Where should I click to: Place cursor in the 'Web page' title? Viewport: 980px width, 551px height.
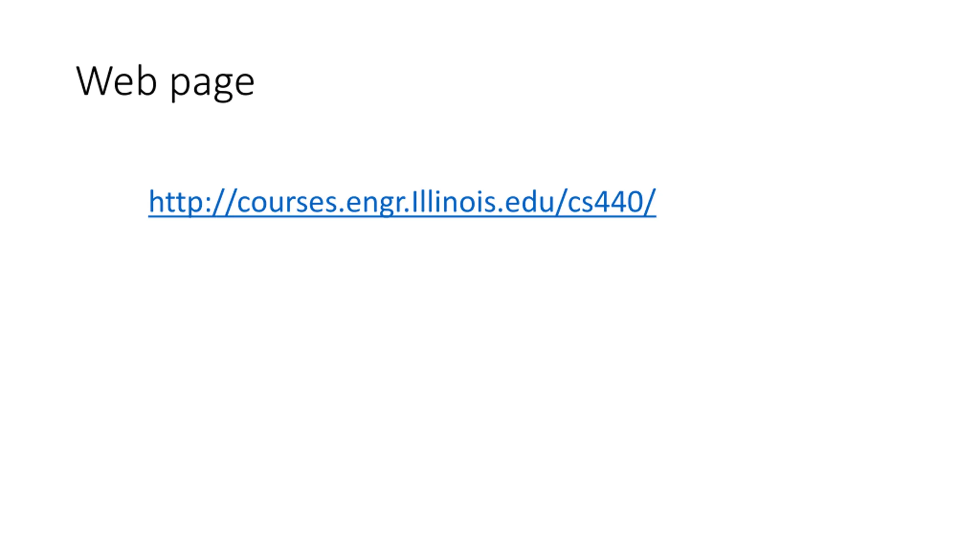[x=165, y=82]
